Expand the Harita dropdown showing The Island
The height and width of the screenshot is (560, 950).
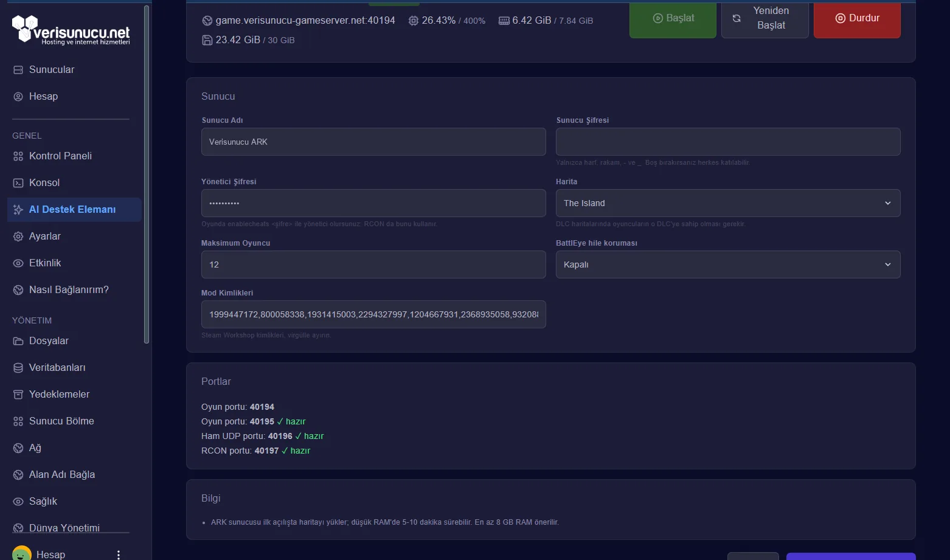[x=728, y=203]
